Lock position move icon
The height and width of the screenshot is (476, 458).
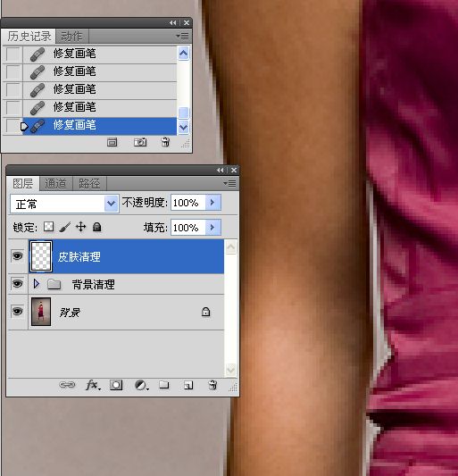(x=80, y=227)
